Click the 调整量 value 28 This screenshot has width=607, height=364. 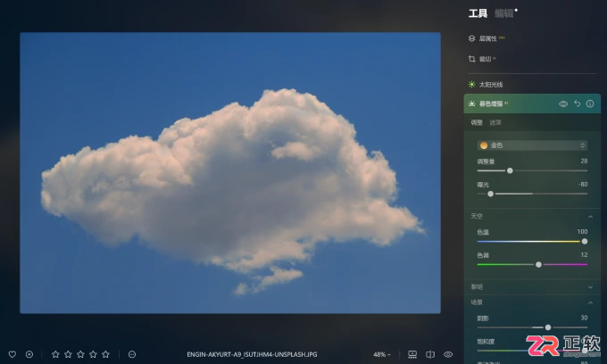tap(584, 161)
